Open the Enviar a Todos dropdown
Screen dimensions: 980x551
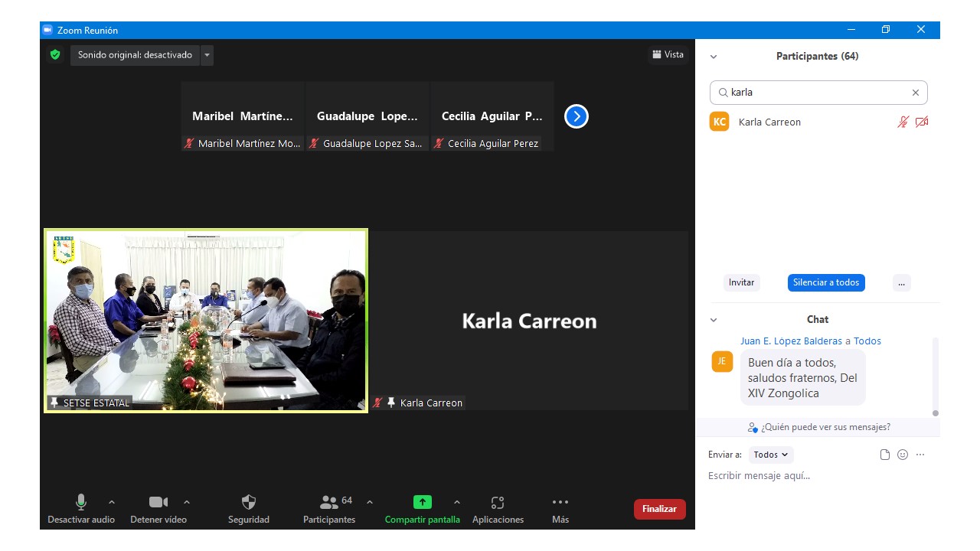(770, 455)
